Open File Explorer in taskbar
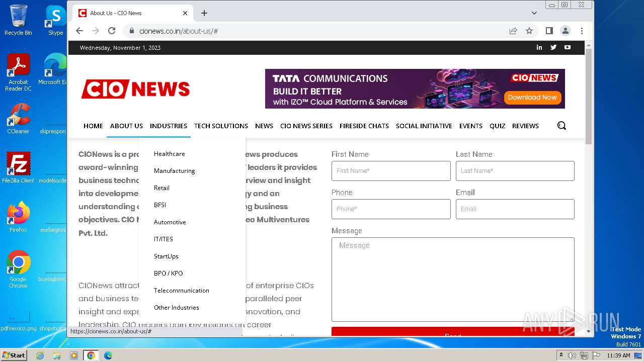The width and height of the screenshot is (644, 362). click(57, 355)
